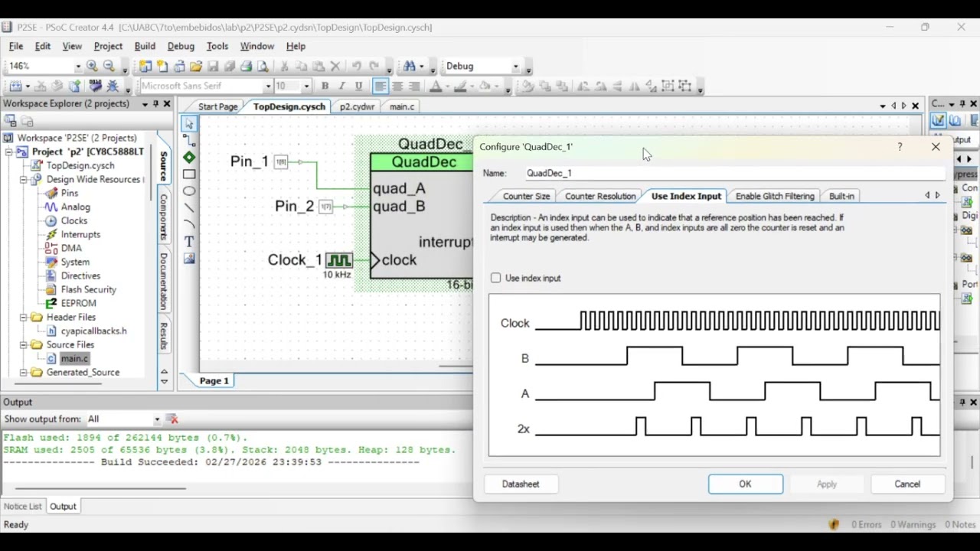
Task: Select the Page 1 schematic tab
Action: 214,380
